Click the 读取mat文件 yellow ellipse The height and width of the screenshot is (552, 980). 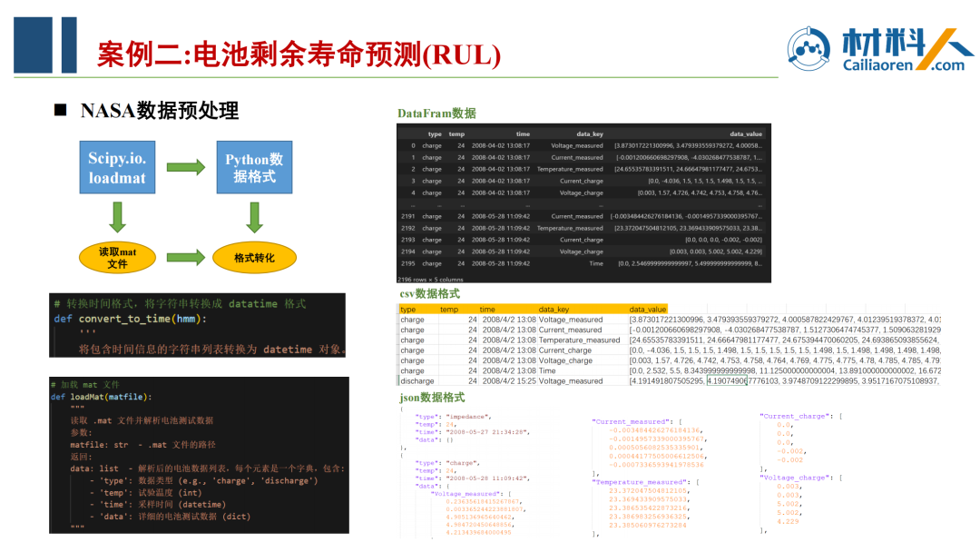pyautogui.click(x=117, y=258)
